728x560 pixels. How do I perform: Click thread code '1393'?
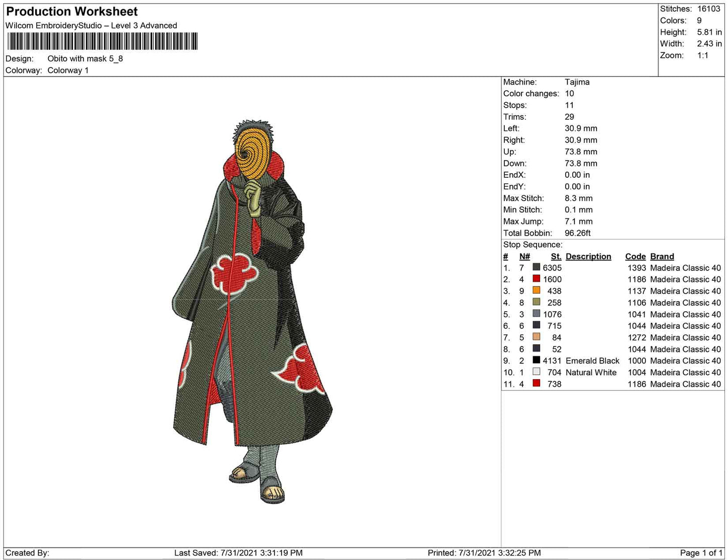point(637,268)
